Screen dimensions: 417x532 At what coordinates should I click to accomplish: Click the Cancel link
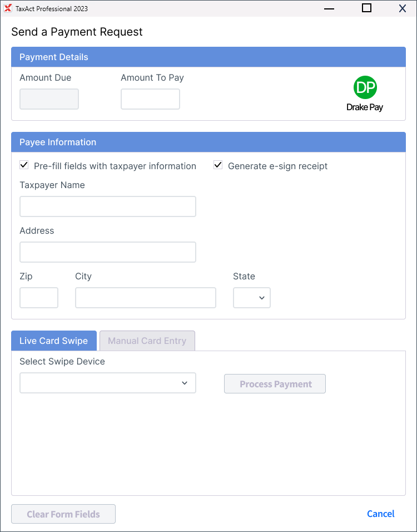click(x=380, y=514)
